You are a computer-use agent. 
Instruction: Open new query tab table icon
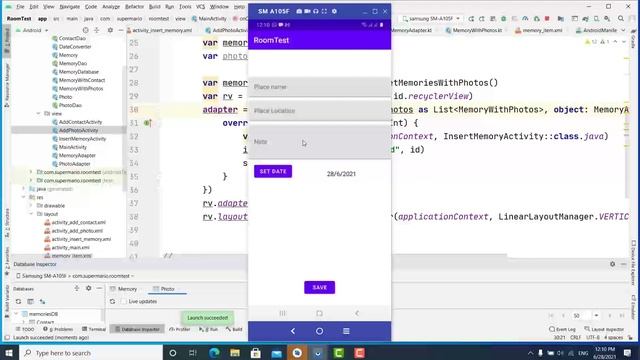[30, 301]
